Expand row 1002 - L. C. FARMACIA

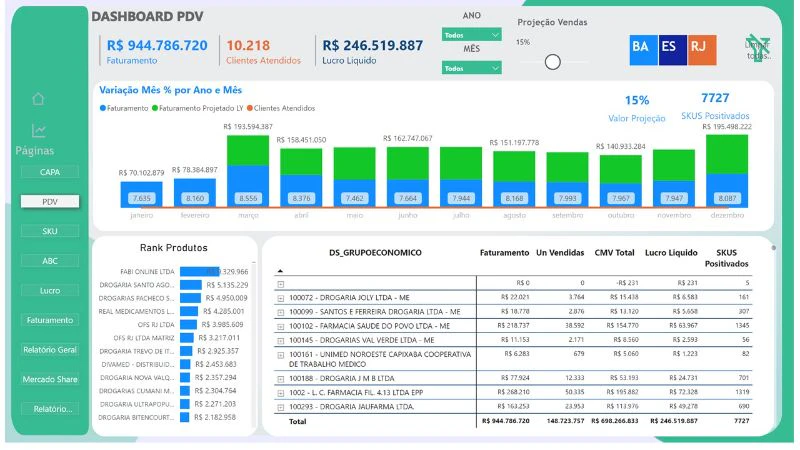[281, 393]
